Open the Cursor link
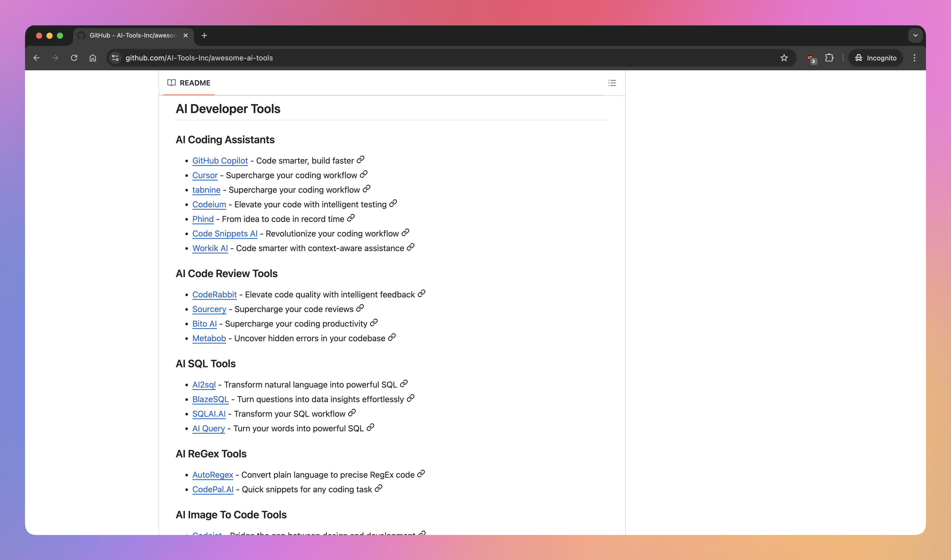Viewport: 951px width, 560px height. 205,175
